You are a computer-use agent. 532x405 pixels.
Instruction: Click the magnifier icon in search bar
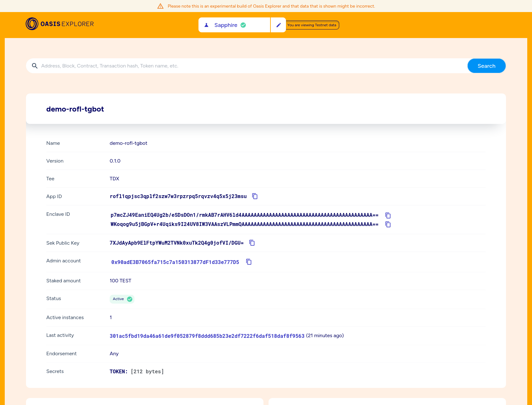(35, 66)
